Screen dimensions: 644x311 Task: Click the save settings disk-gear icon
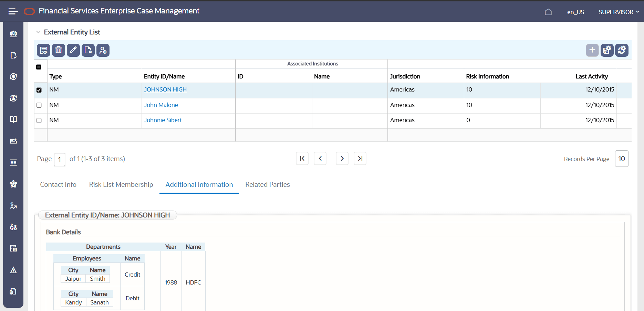(607, 50)
